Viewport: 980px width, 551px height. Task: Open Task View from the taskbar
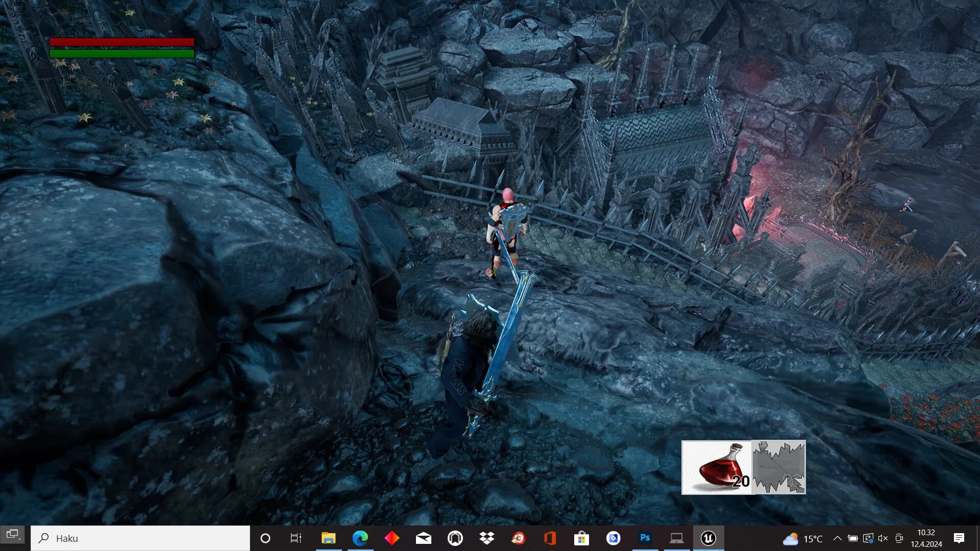tap(296, 538)
